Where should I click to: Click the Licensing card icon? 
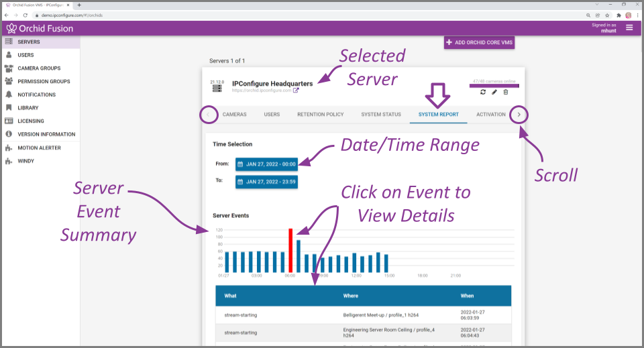tap(9, 121)
